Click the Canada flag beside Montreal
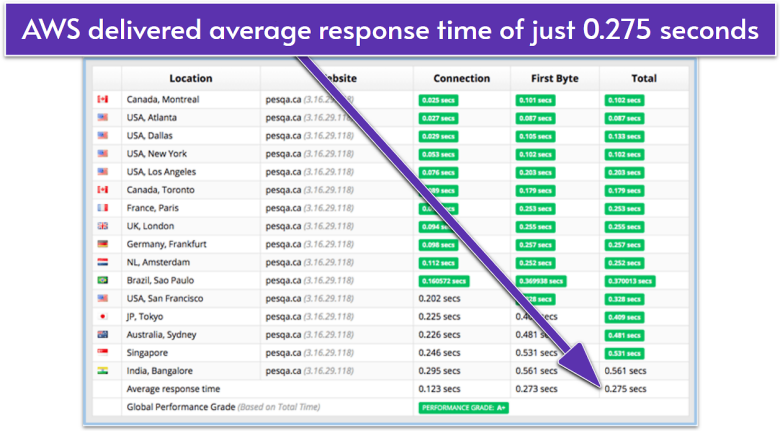Image resolution: width=780 pixels, height=431 pixels. pos(102,99)
